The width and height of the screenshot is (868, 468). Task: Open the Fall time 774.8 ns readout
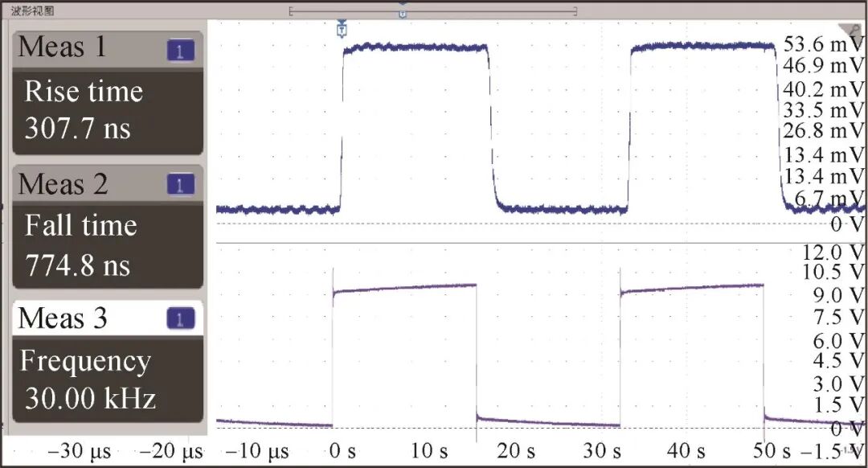108,244
